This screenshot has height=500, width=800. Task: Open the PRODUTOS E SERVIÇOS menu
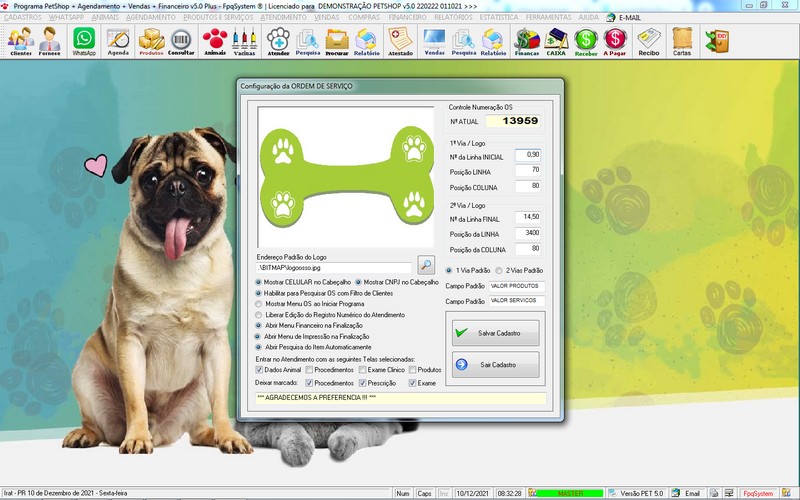[218, 17]
